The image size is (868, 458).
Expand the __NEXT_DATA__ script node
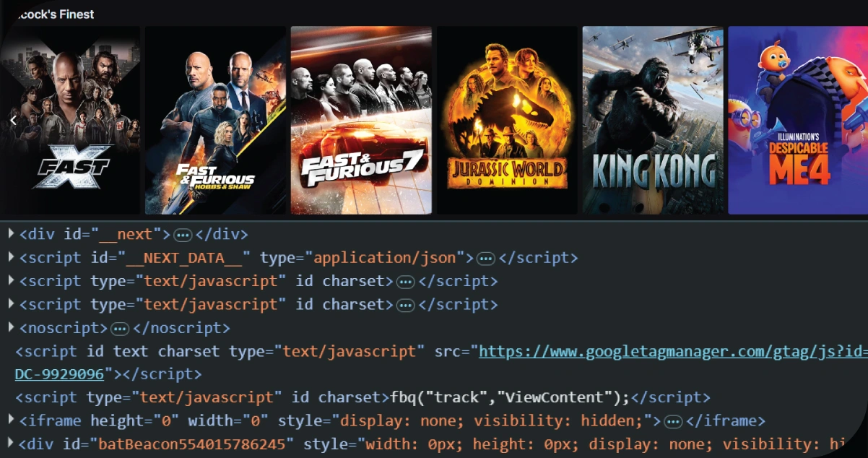[10, 257]
